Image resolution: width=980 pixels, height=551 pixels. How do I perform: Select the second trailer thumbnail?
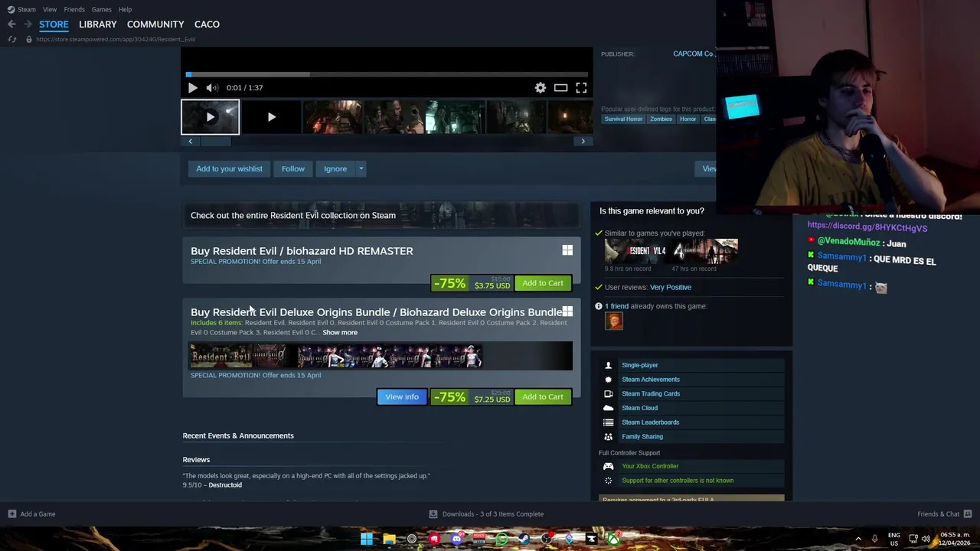tap(271, 117)
